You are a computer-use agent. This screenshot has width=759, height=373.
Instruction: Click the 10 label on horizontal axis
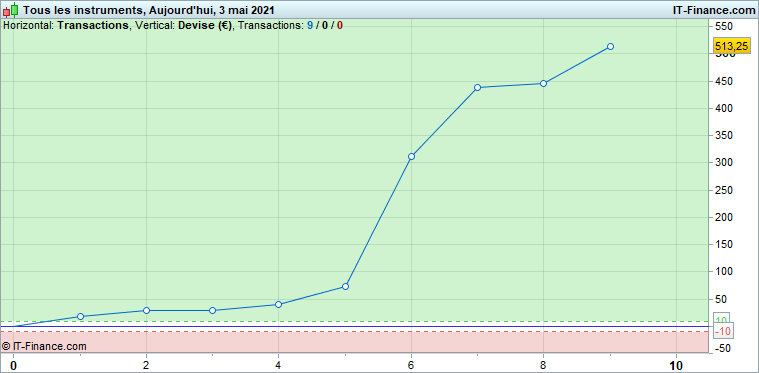point(676,365)
